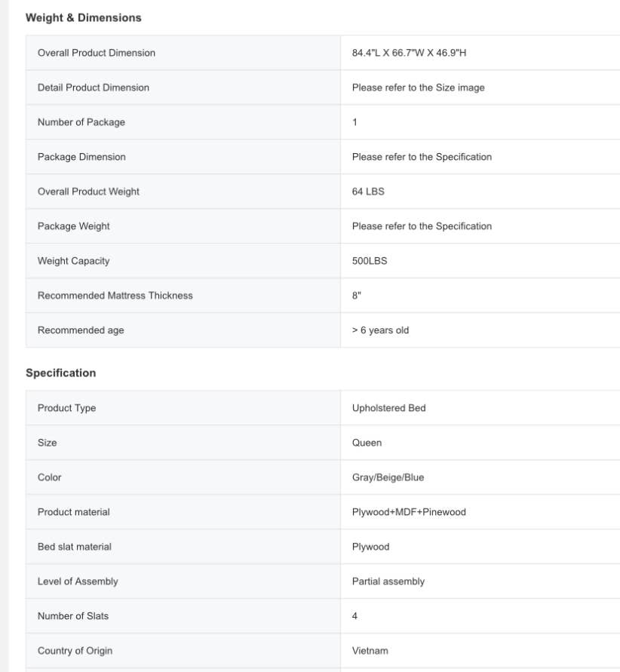The height and width of the screenshot is (672, 620).
Task: Select the Number of Package label
Action: (81, 122)
